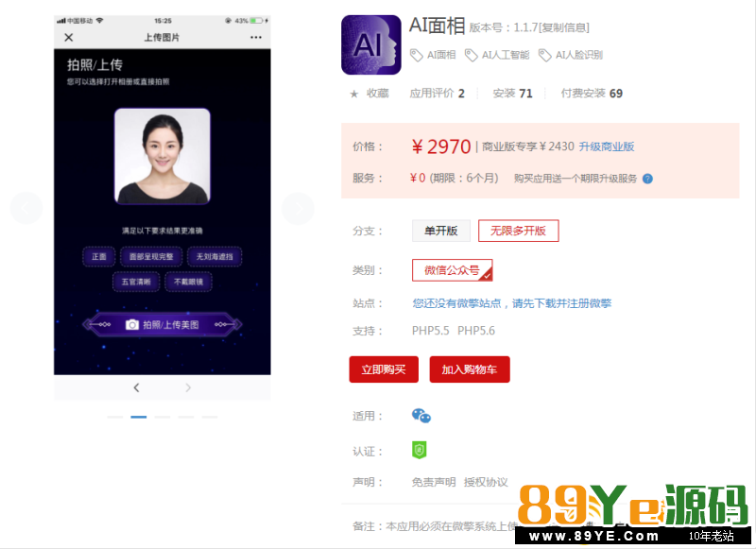Show next screenshot with right carousel arrow
Image resolution: width=756 pixels, height=549 pixels.
(x=298, y=208)
